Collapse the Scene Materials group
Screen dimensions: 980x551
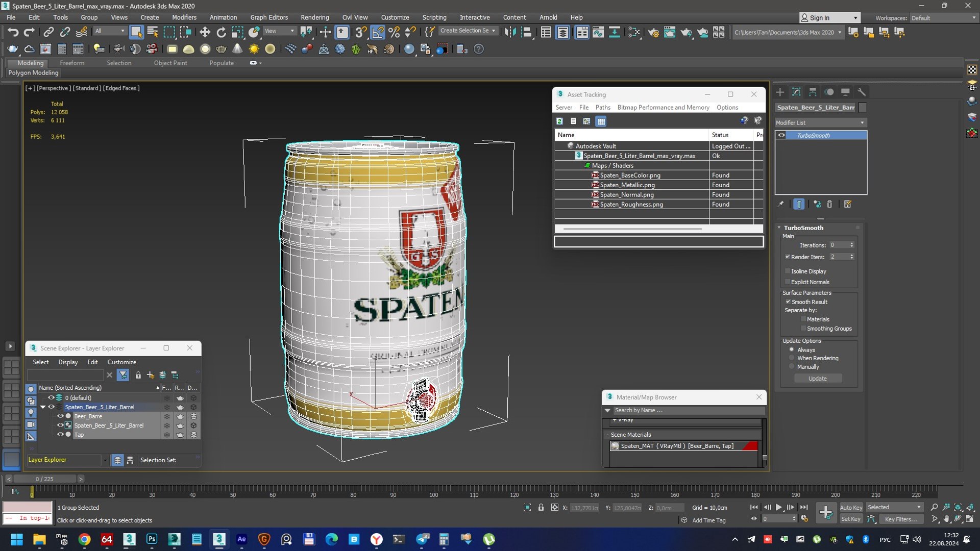click(607, 435)
